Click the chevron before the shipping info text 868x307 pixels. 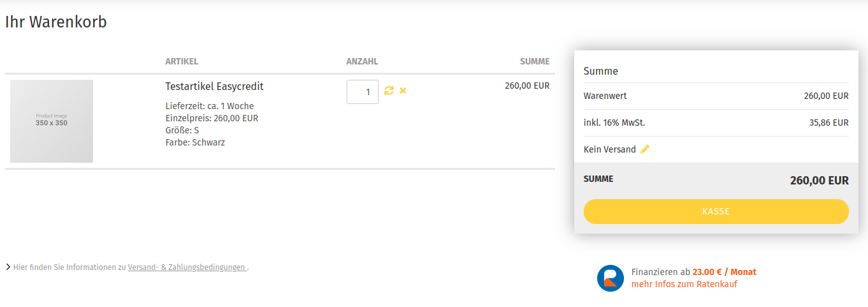click(x=8, y=267)
